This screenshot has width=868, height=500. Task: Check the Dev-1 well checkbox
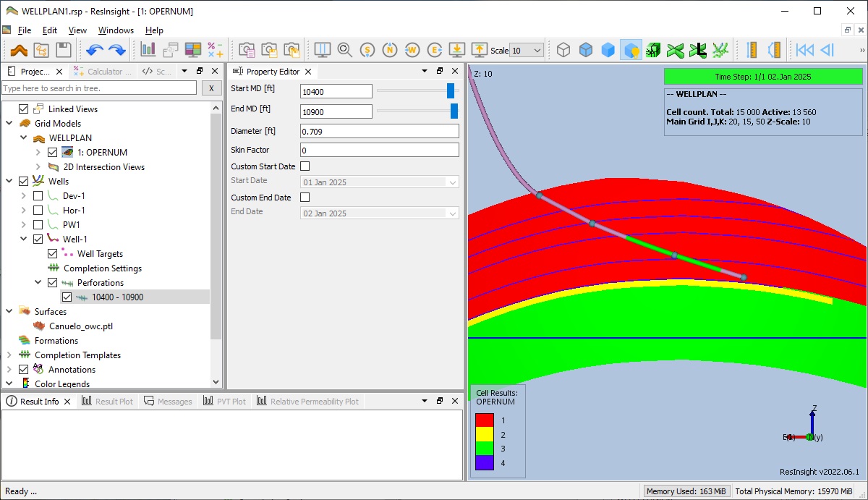pyautogui.click(x=38, y=195)
